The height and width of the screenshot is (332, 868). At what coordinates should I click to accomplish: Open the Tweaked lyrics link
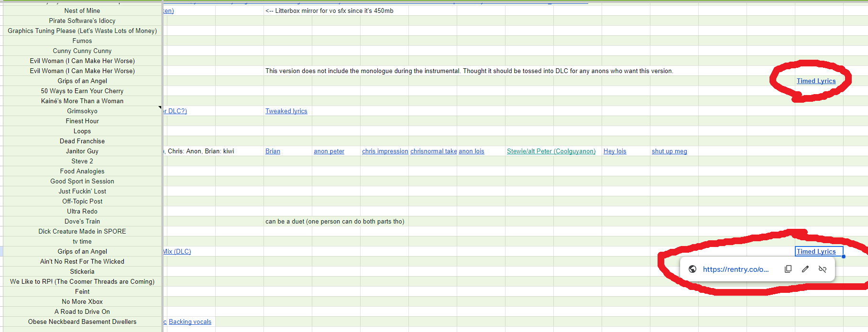point(286,111)
